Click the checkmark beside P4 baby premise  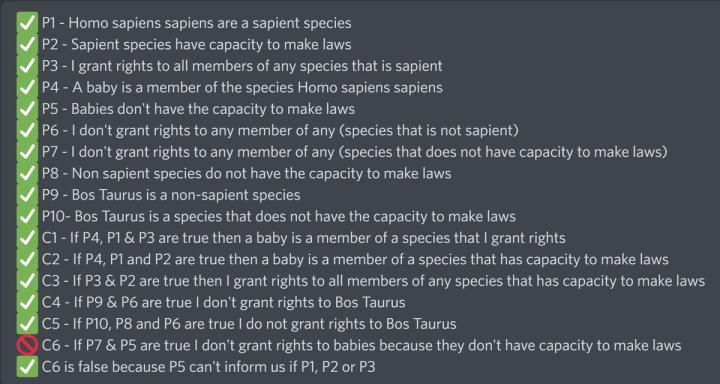coord(27,87)
